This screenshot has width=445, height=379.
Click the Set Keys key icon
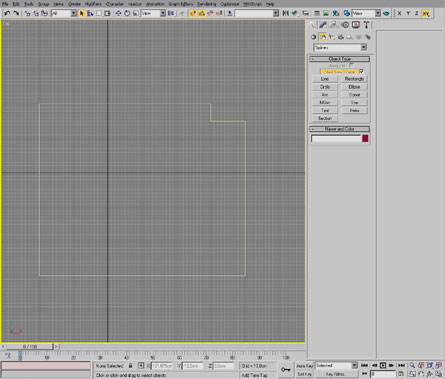286,369
